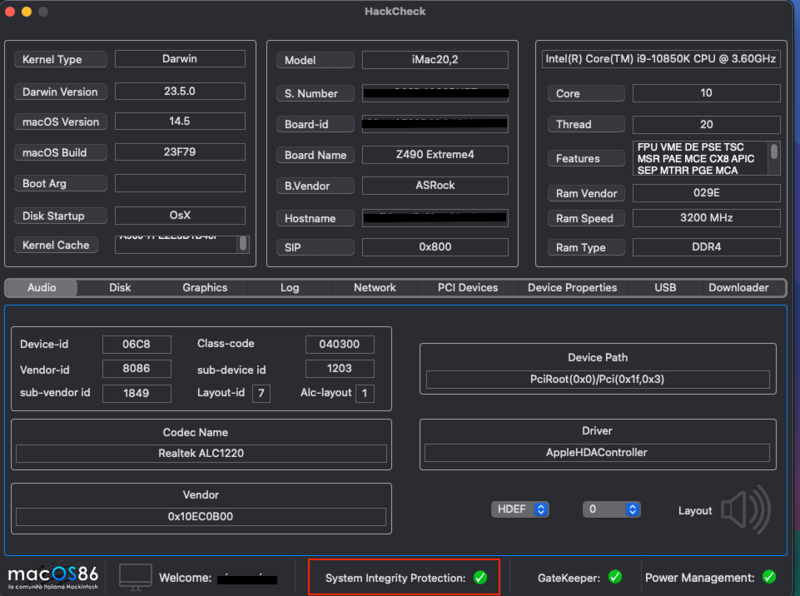Switch to the Disk tab
The width and height of the screenshot is (800, 596).
coord(119,287)
